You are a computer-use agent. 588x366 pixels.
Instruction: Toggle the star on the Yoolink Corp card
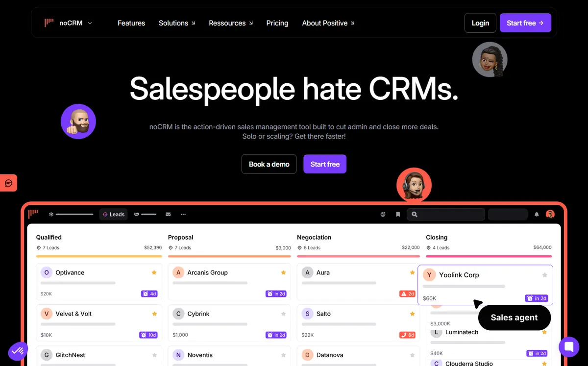coord(544,275)
